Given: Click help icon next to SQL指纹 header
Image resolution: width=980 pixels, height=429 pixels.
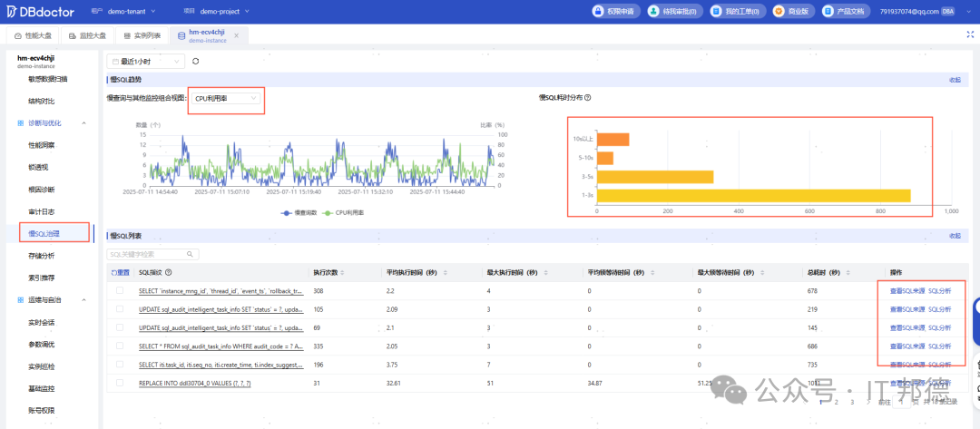Looking at the screenshot, I should [x=169, y=272].
